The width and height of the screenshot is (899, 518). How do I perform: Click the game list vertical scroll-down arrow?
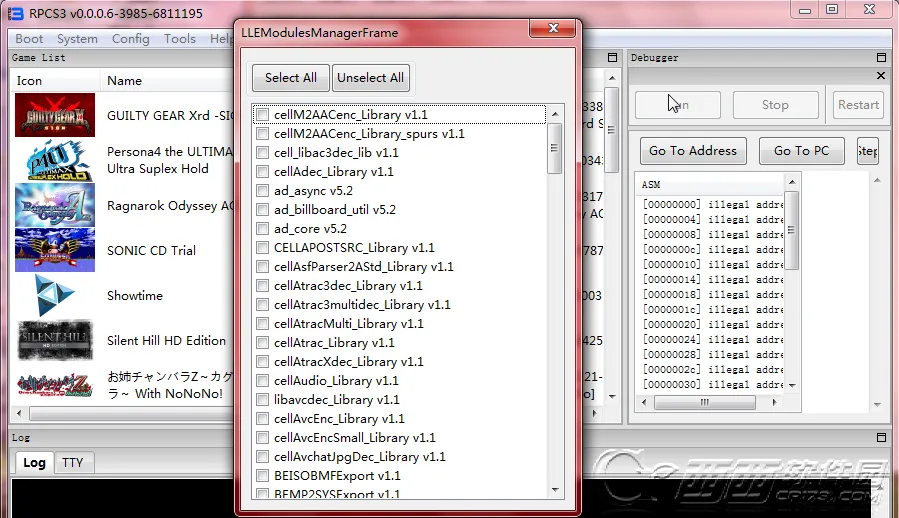point(612,396)
